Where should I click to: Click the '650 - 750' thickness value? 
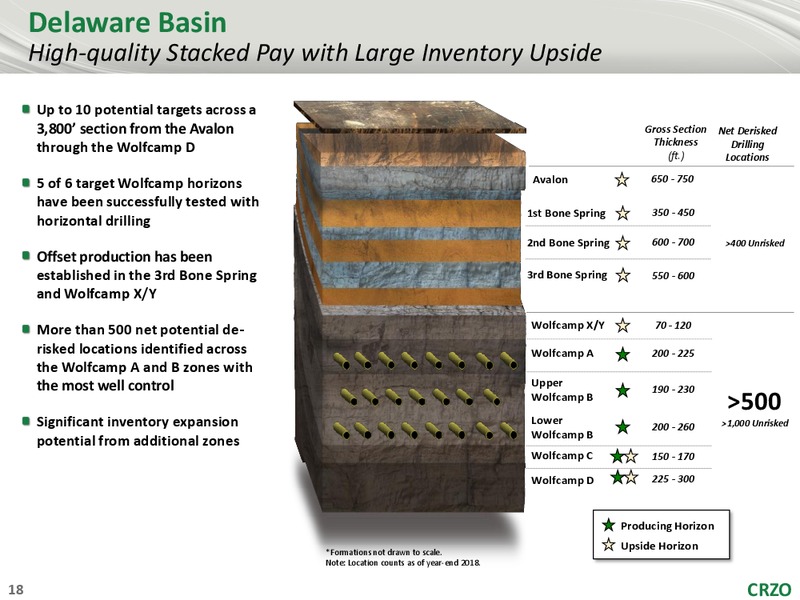tap(672, 179)
